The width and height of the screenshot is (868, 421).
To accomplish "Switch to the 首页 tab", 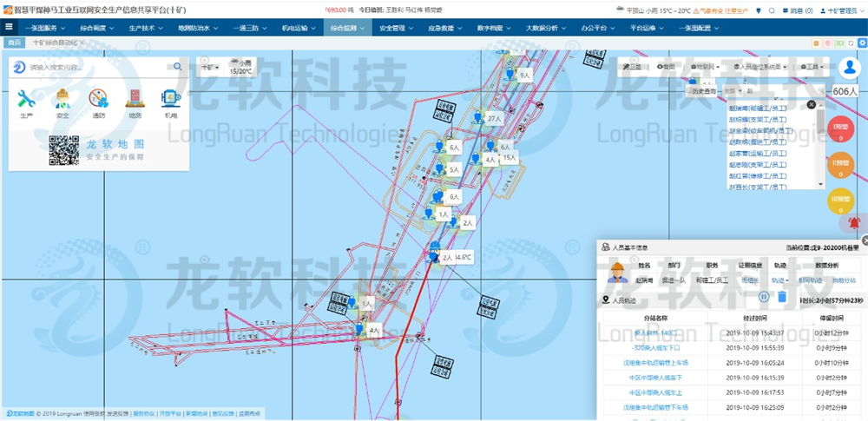I will pos(15,43).
